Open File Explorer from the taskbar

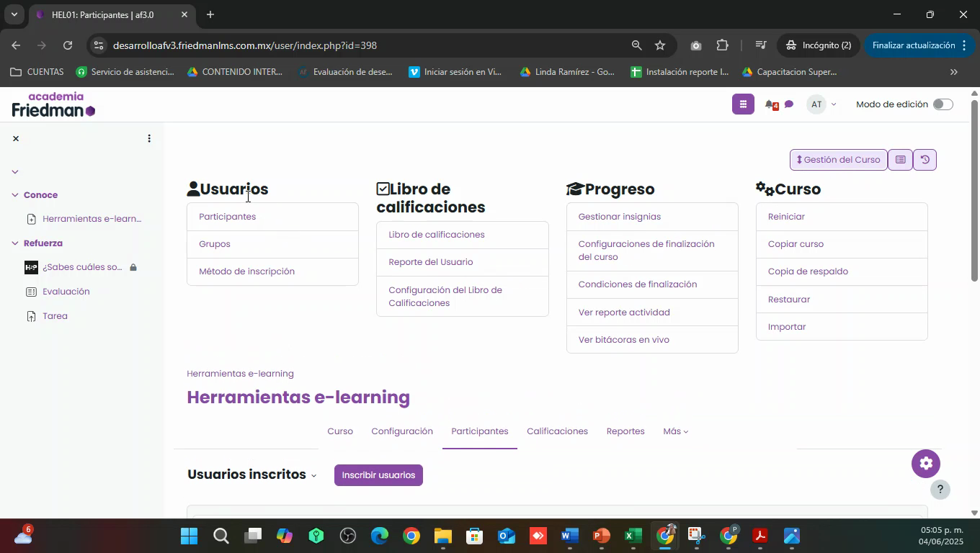442,536
